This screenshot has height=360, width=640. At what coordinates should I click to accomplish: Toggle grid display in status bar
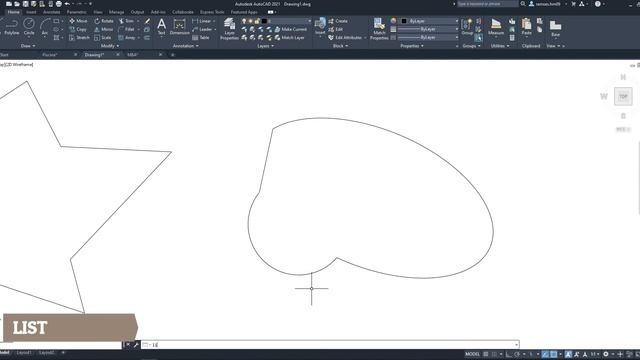486,354
